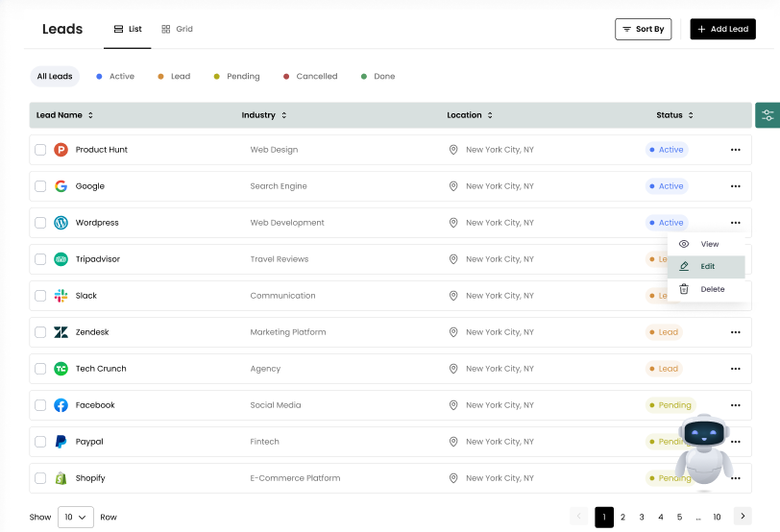
Task: Check the Product Hunt row checkbox
Action: [x=40, y=150]
